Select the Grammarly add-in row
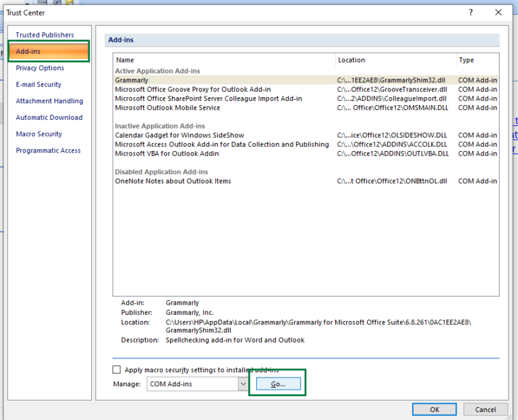518x420 pixels. pyautogui.click(x=132, y=80)
